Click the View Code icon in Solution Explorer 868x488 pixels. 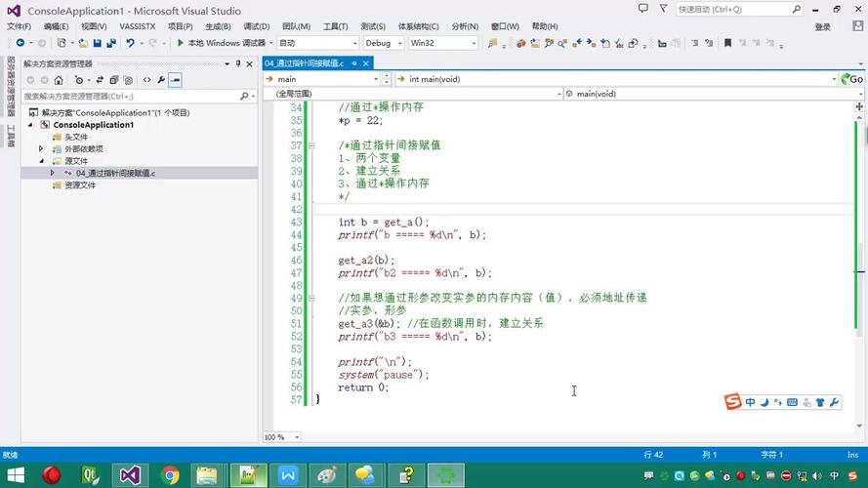pyautogui.click(x=146, y=80)
